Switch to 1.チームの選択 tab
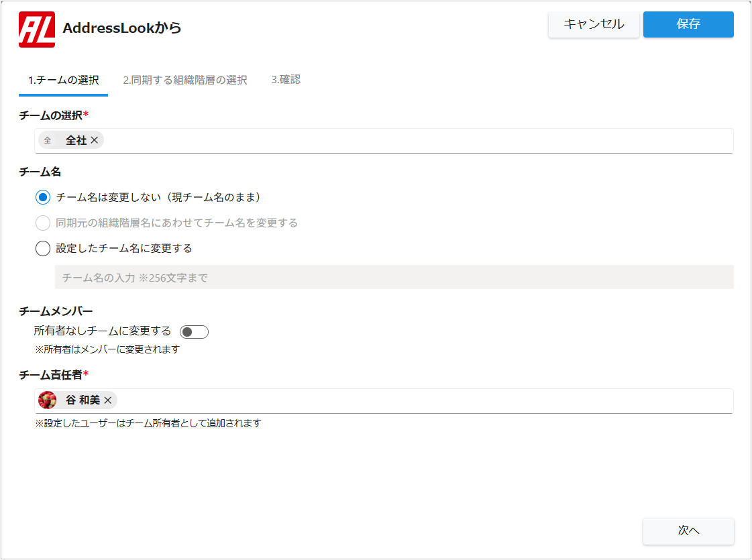752x560 pixels. 63,80
